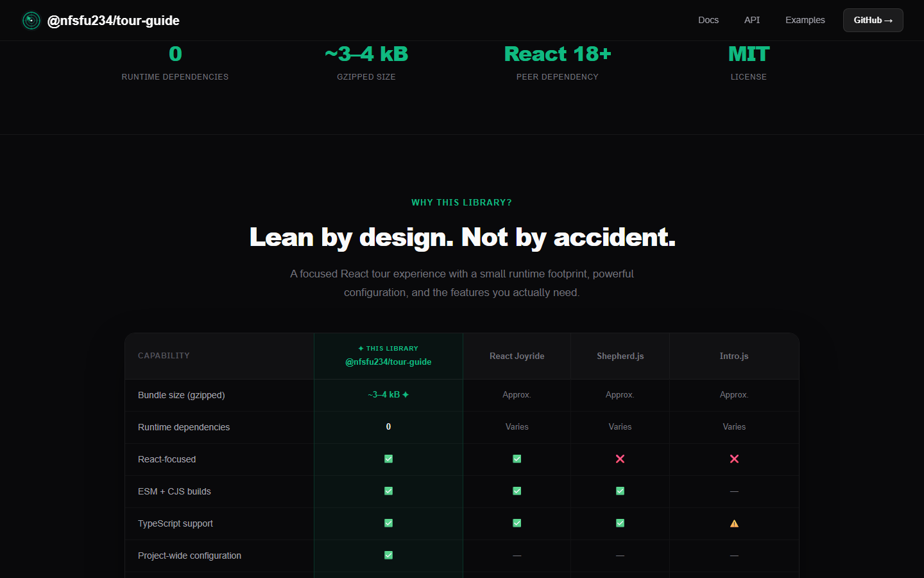Click the ESM + CJS builds row label

coord(175,491)
